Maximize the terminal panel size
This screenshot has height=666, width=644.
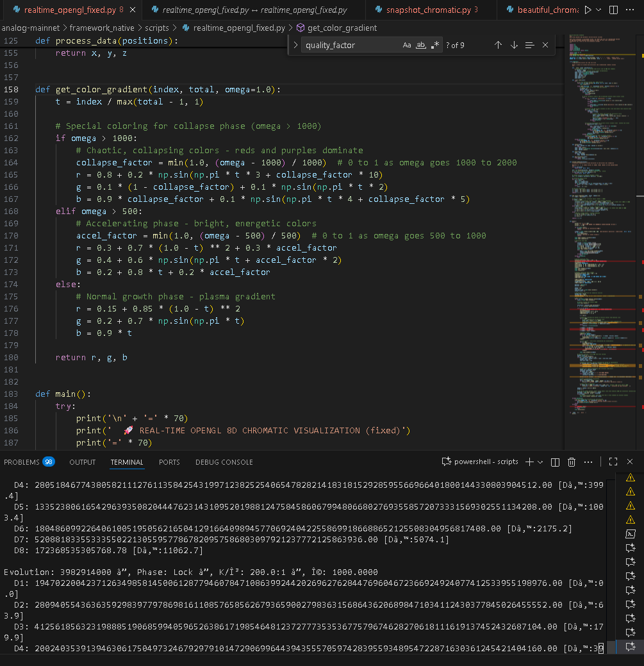(x=613, y=462)
